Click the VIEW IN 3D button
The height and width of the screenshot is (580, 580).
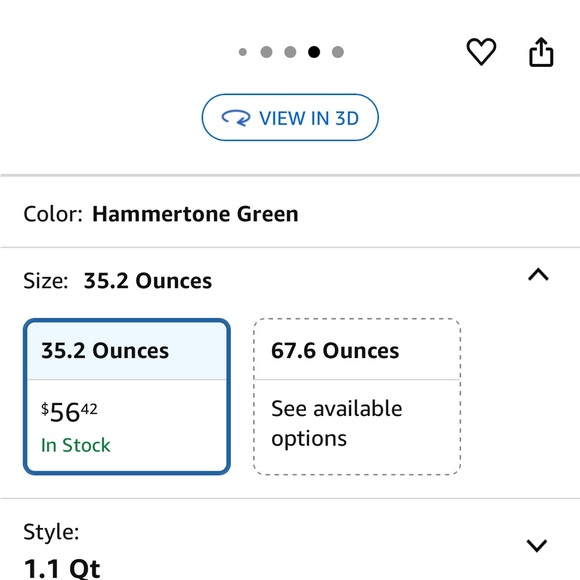click(x=290, y=118)
